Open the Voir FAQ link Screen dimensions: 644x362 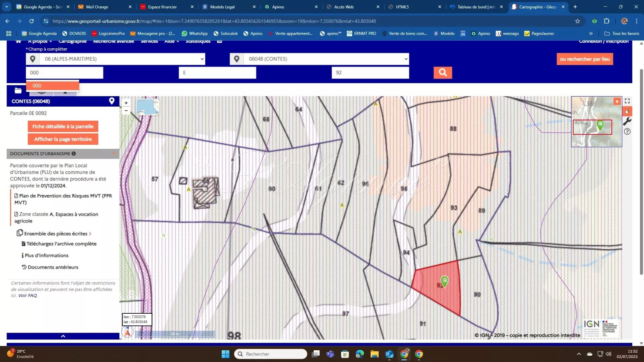27,296
